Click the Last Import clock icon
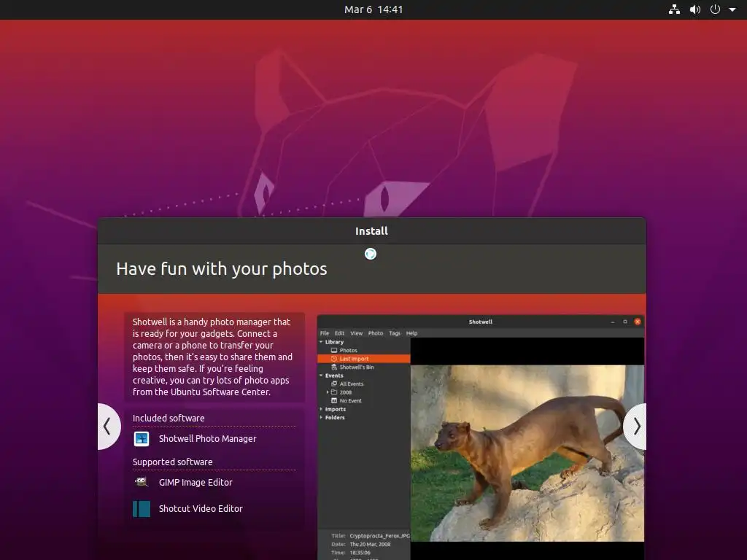Viewport: 747px width, 560px height. [x=334, y=359]
